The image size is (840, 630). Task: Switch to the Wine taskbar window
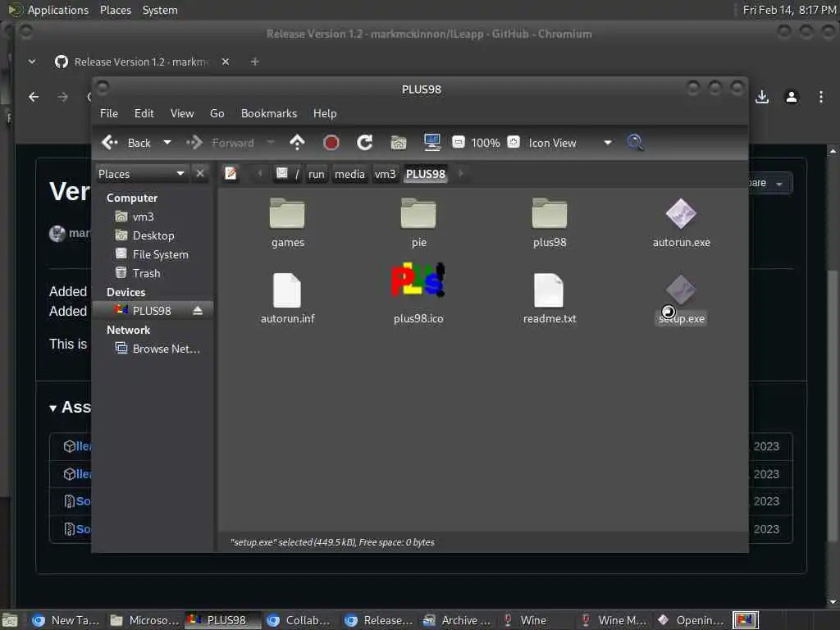533,620
